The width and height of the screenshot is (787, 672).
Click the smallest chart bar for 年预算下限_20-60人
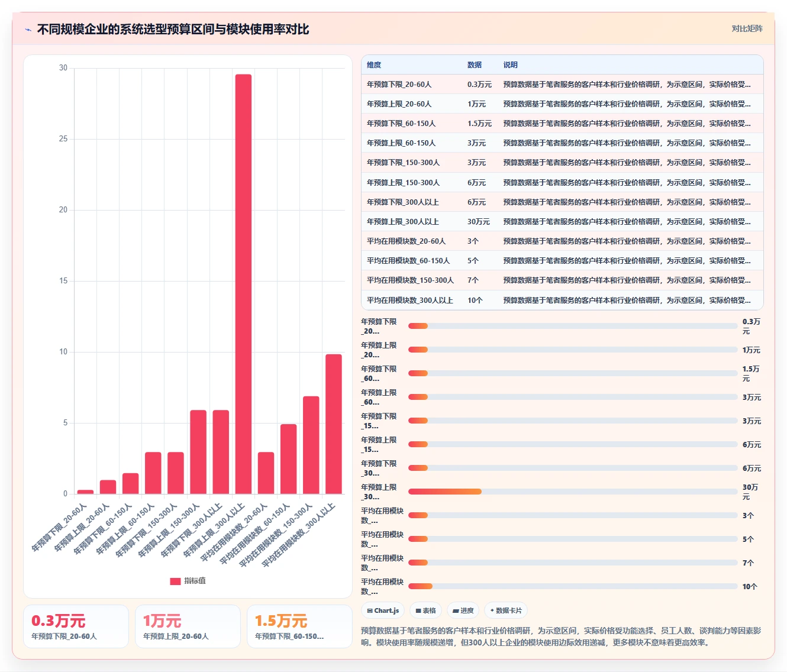86,492
